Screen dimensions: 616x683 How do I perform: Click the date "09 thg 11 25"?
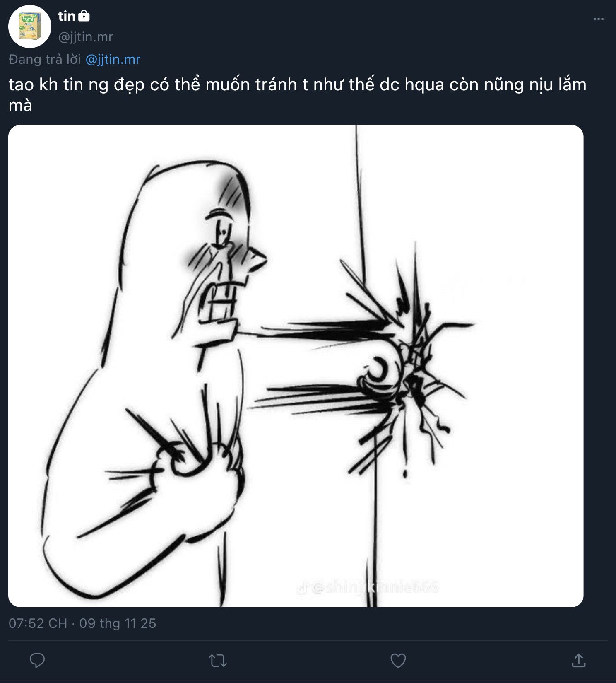pyautogui.click(x=118, y=623)
